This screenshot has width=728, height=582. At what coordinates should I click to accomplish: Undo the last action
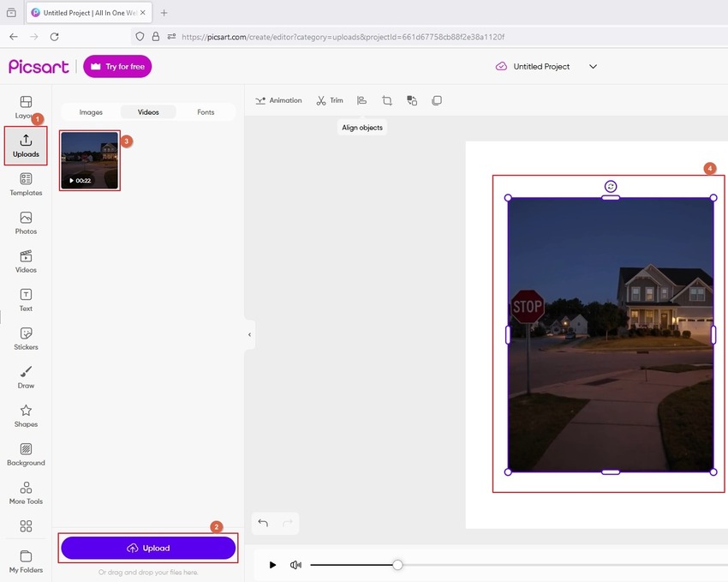[x=263, y=523]
